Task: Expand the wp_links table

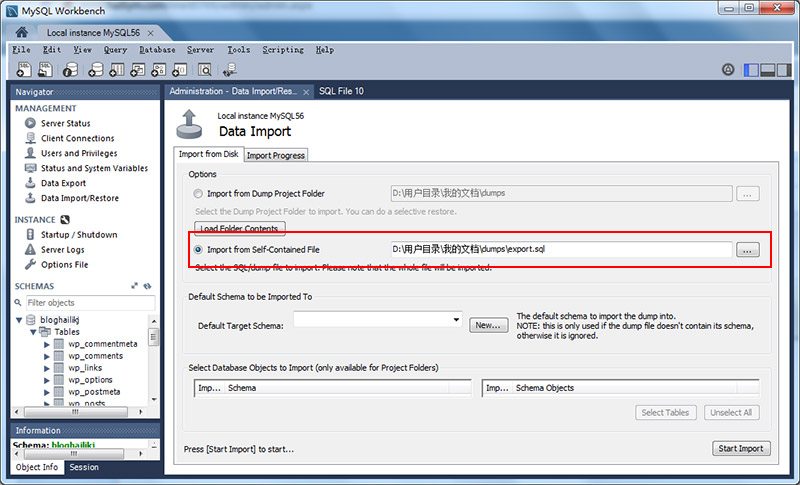Action: coord(47,368)
